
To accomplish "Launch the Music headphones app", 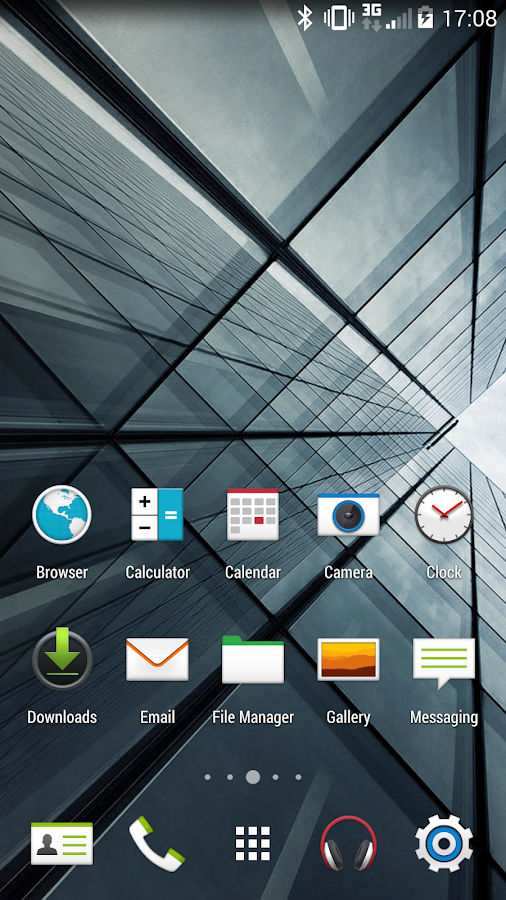I will tap(348, 844).
